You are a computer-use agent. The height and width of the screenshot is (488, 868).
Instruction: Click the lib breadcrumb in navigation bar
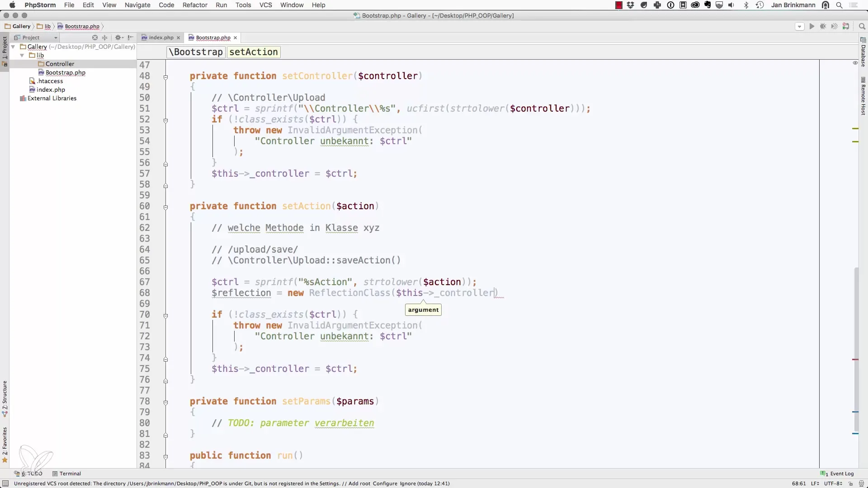44,27
